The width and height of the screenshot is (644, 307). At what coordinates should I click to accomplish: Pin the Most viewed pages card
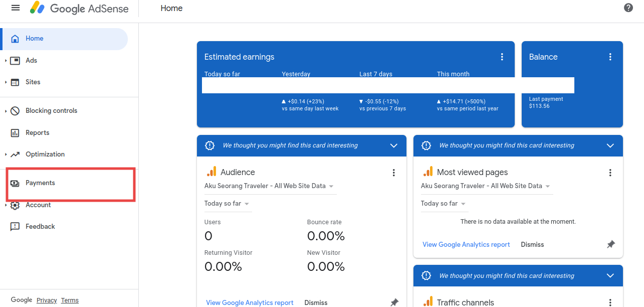[610, 245]
